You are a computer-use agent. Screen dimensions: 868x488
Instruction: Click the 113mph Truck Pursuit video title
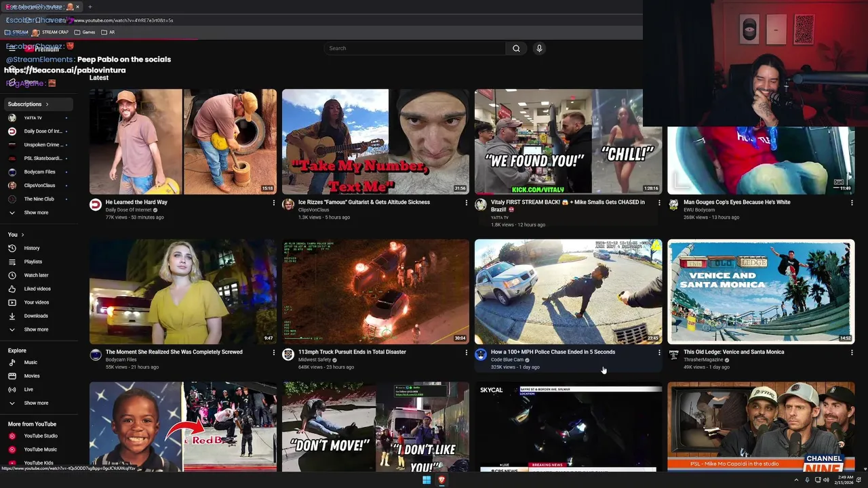coord(352,352)
